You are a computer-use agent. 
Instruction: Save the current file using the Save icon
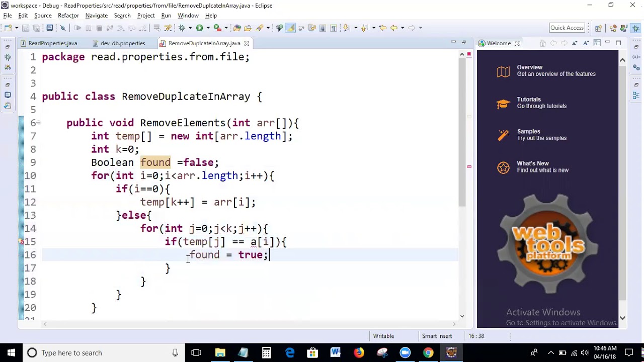tap(26, 28)
